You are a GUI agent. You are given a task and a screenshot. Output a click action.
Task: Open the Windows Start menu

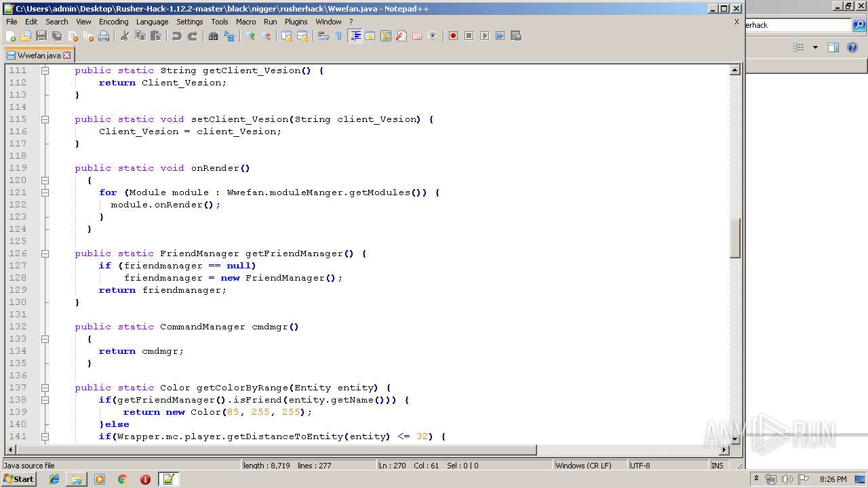click(18, 479)
